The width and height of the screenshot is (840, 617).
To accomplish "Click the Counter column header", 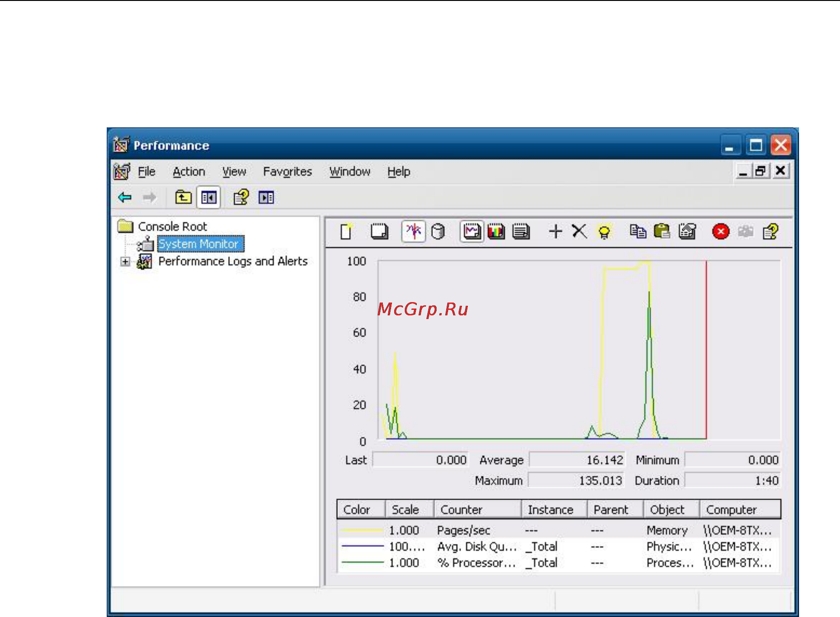I will click(478, 509).
